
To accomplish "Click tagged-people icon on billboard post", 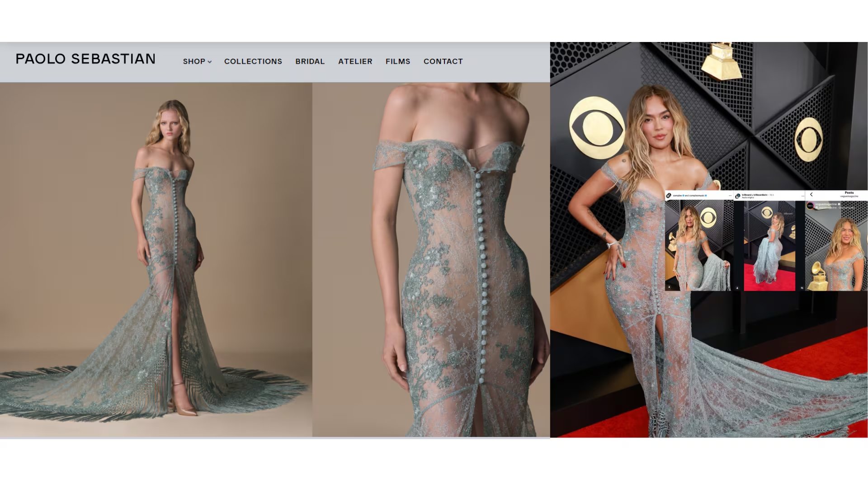I will click(737, 288).
